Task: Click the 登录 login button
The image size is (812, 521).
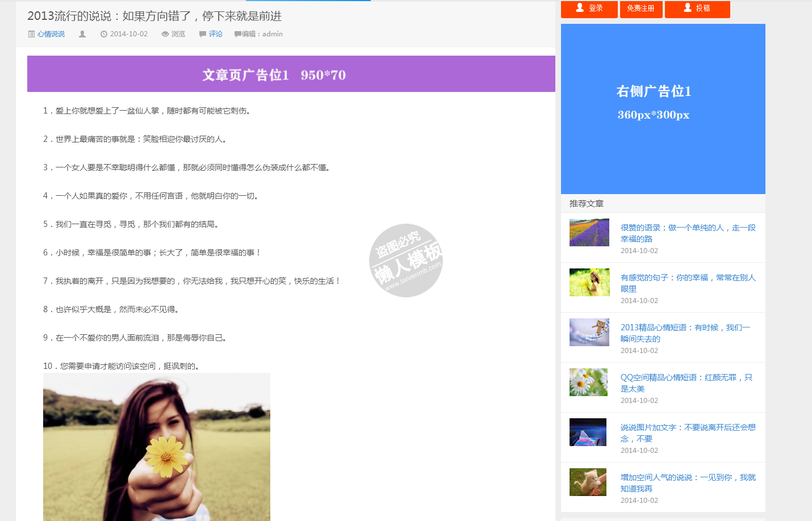Action: pos(589,9)
